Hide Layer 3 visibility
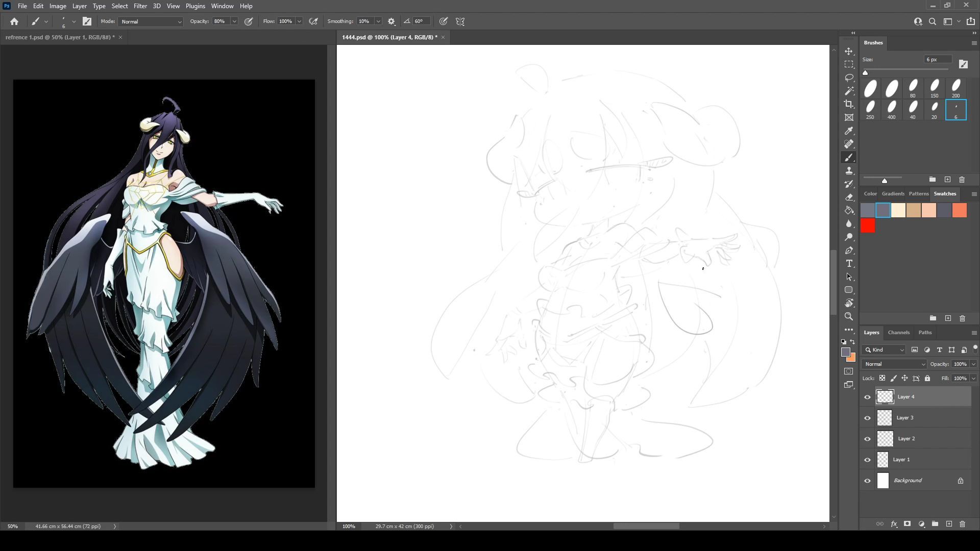 coord(867,418)
